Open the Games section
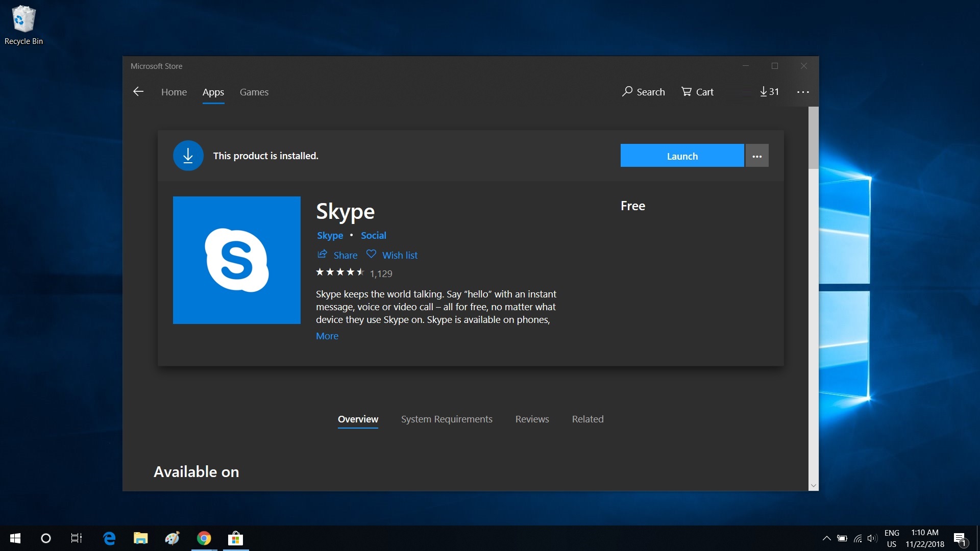Image resolution: width=980 pixels, height=551 pixels. click(x=254, y=92)
